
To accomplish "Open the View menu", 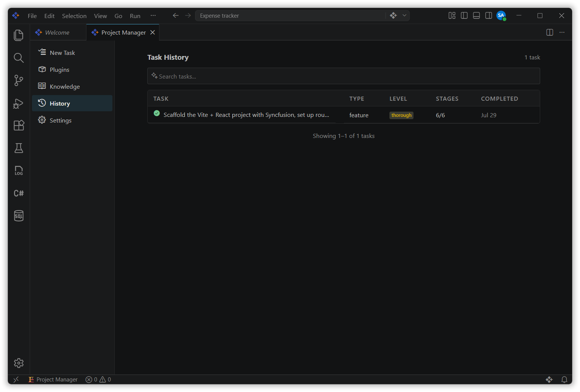I will [x=100, y=16].
